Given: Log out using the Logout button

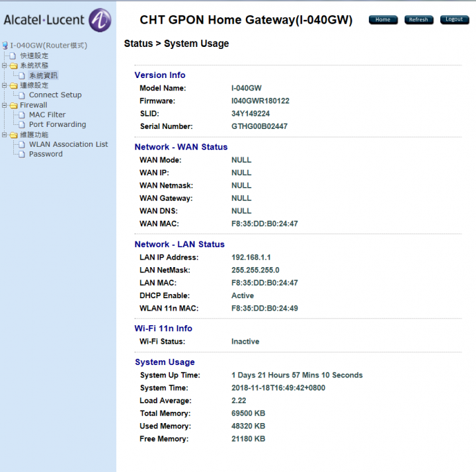Looking at the screenshot, I should (454, 19).
